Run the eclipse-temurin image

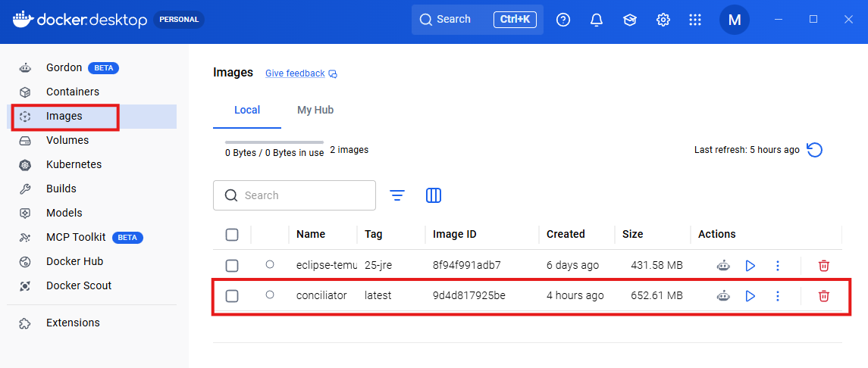(750, 266)
